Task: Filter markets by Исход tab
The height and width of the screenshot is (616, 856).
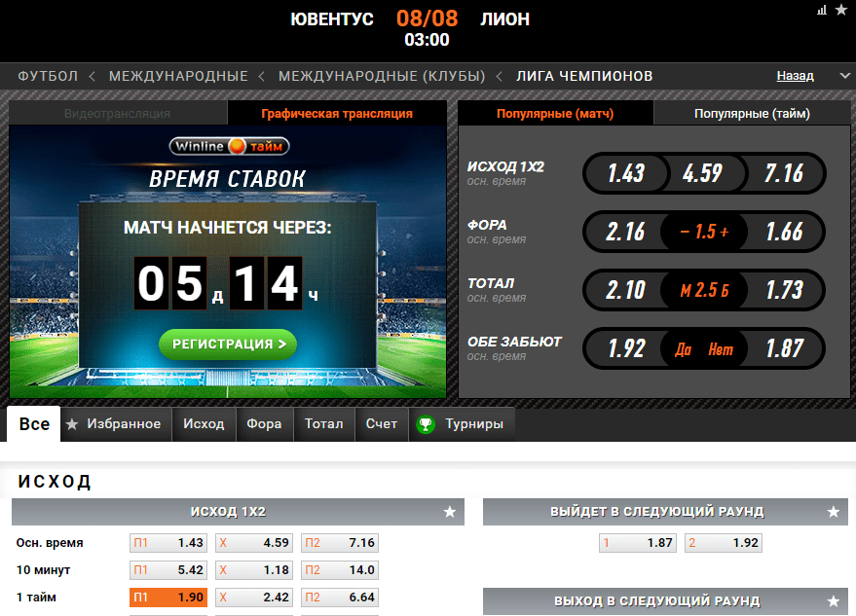Action: click(204, 424)
